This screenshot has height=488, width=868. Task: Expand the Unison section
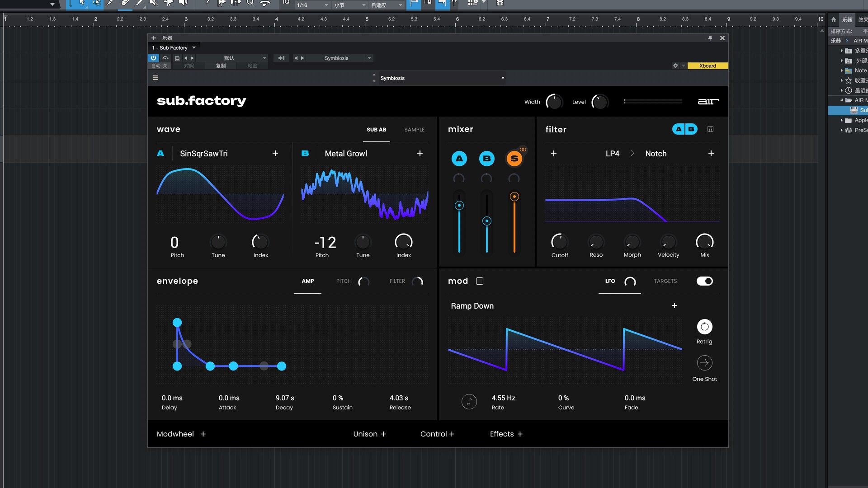coord(369,434)
